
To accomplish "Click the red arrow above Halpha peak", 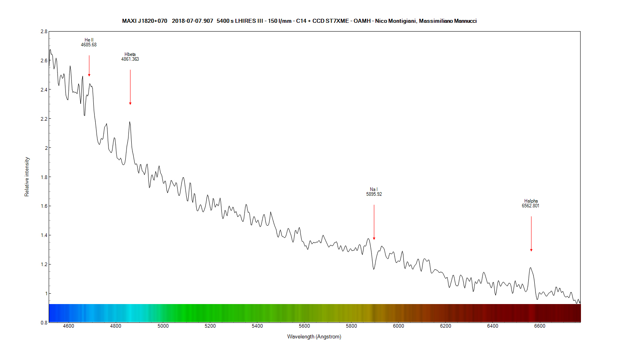I will coord(531,234).
